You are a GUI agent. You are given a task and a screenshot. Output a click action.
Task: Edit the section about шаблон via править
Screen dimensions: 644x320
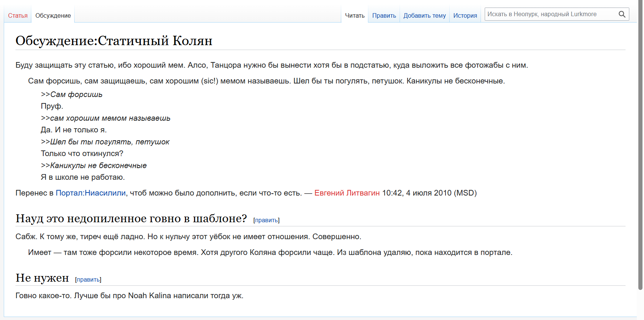pos(266,220)
